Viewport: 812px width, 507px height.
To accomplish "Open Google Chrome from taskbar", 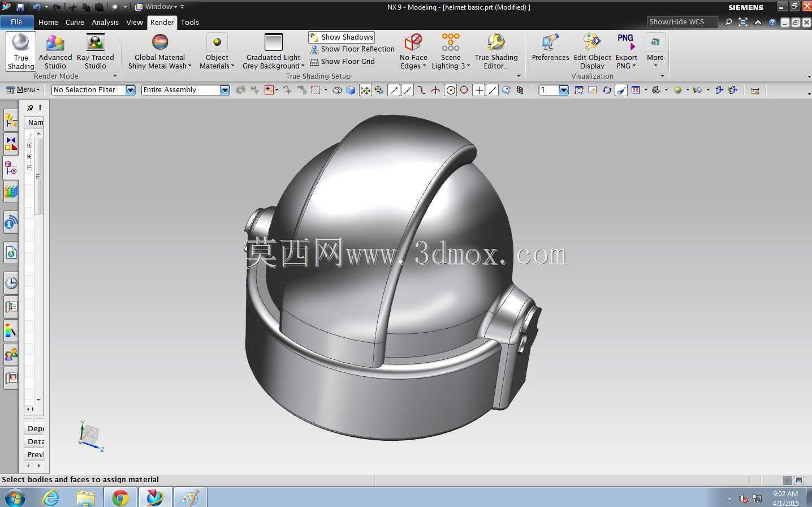I will point(120,497).
